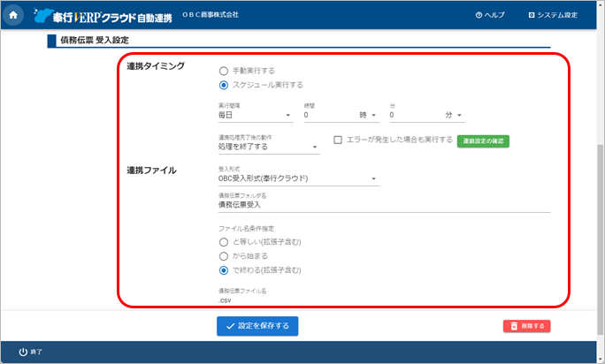Click 設定を保存する button
The image size is (605, 364).
[x=257, y=326]
